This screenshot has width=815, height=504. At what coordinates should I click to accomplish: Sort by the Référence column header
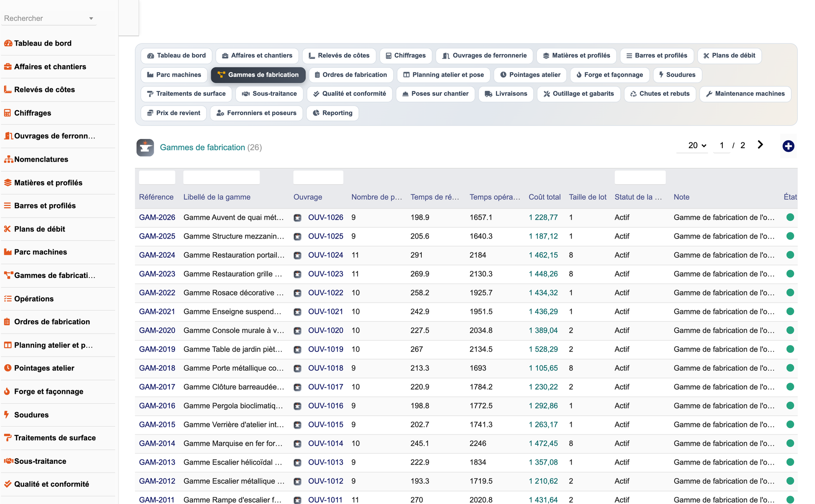pyautogui.click(x=156, y=197)
